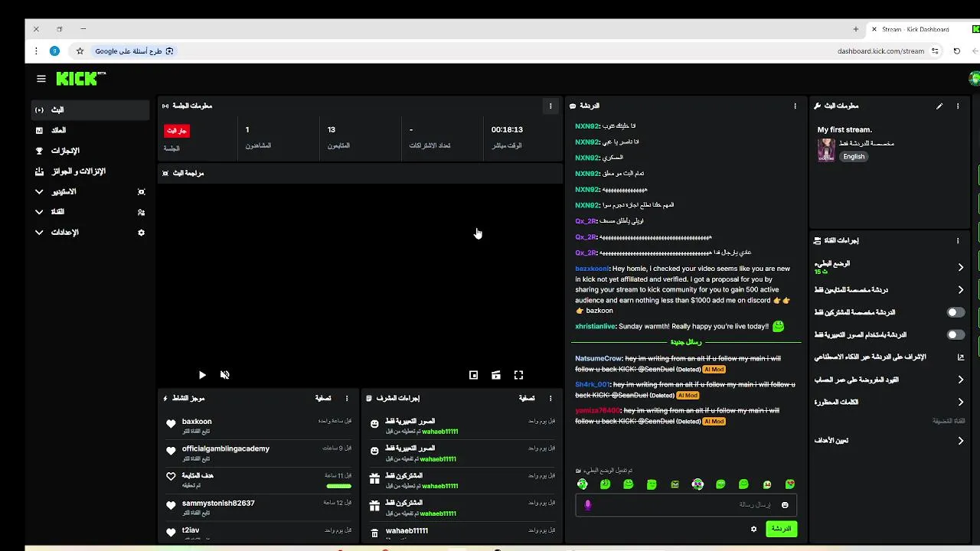
Task: Open the emoji picker in message box
Action: coord(785,505)
